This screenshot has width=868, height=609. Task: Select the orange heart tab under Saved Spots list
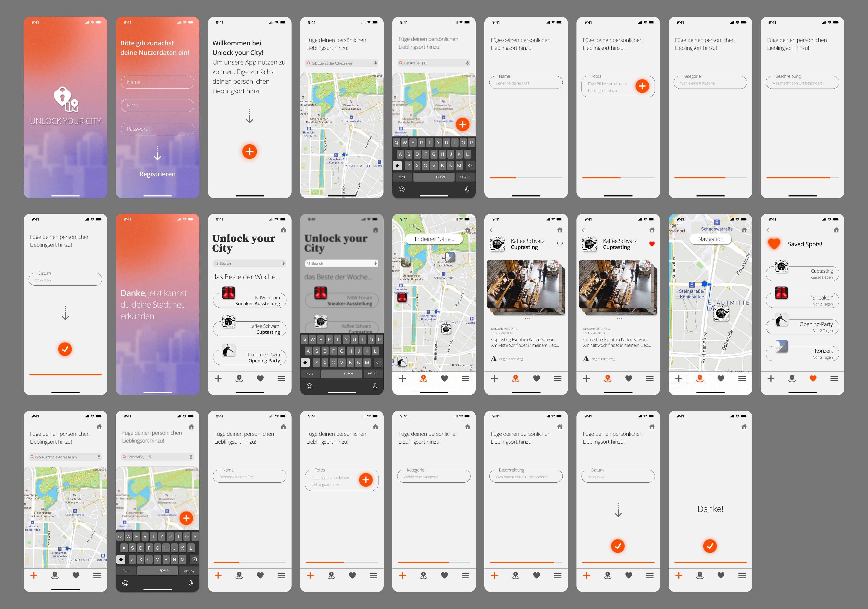click(x=813, y=378)
